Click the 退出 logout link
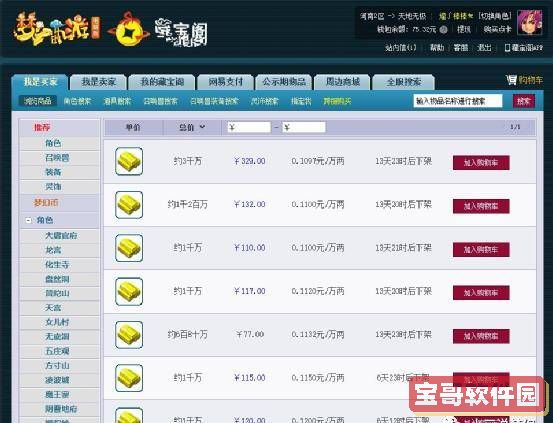This screenshot has width=553, height=423. tap(484, 48)
